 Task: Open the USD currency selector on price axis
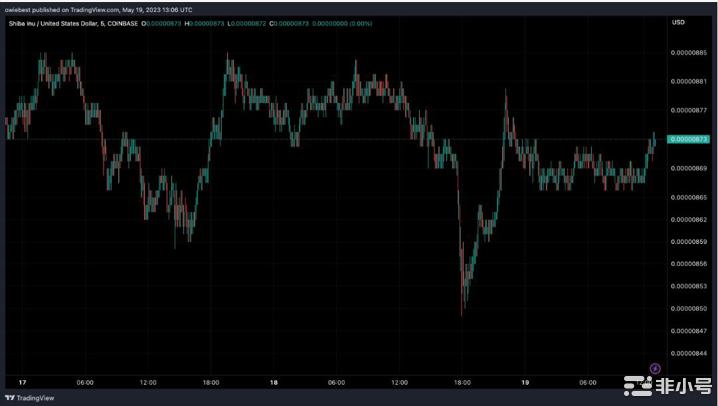[x=678, y=22]
